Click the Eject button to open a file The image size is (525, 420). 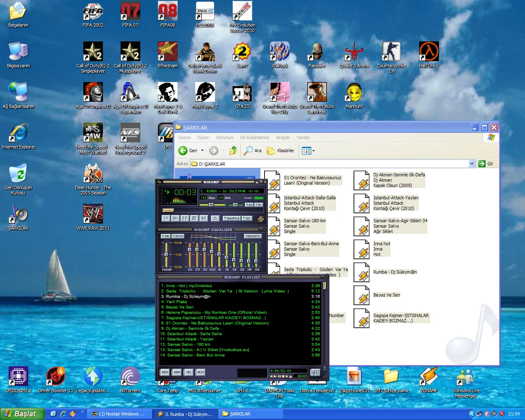[x=214, y=219]
